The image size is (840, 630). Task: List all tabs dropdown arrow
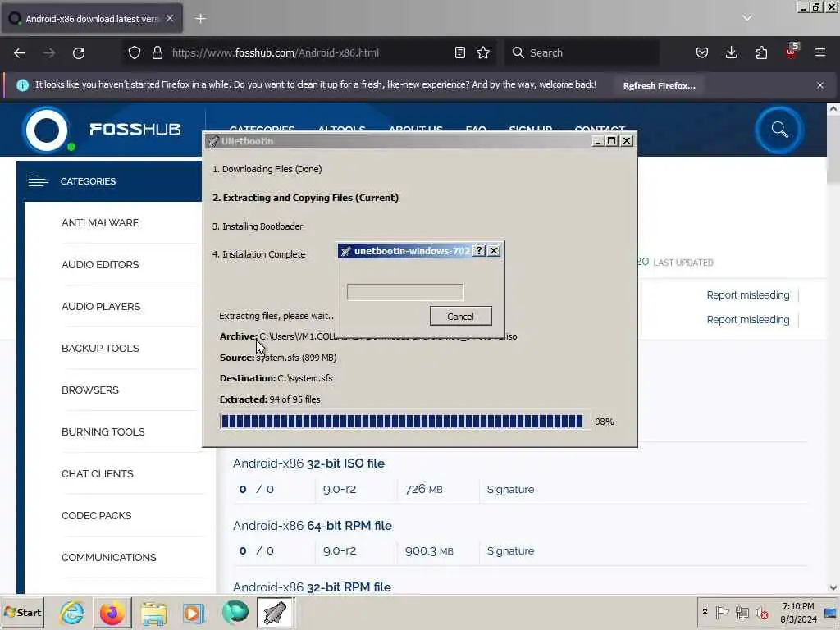coord(747,18)
